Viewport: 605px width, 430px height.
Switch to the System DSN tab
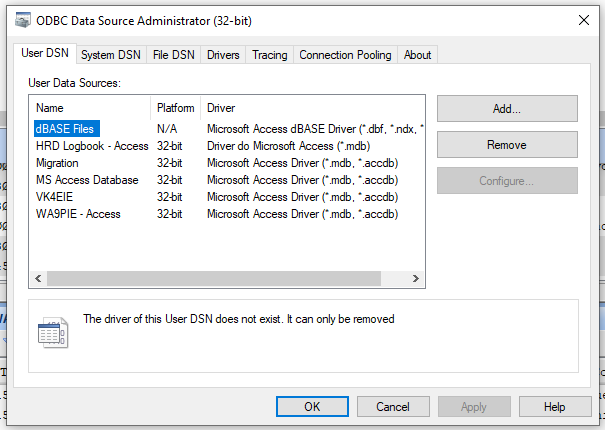coord(111,55)
